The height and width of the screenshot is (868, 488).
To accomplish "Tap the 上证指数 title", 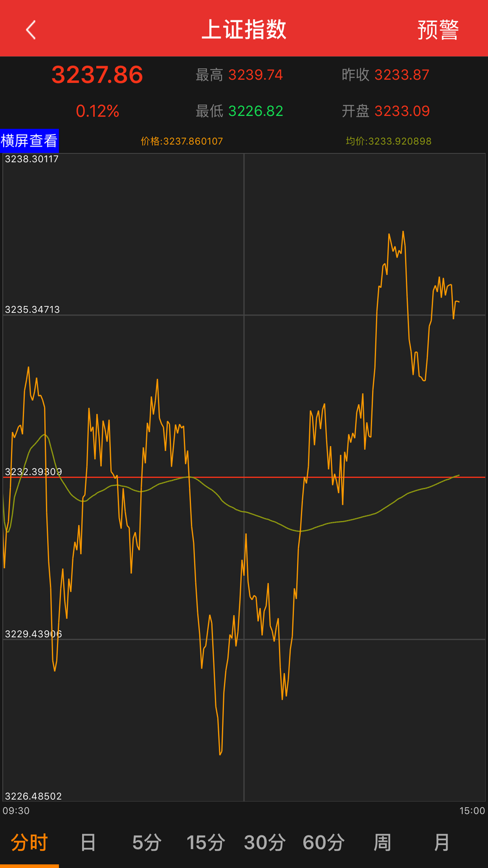I will click(244, 30).
